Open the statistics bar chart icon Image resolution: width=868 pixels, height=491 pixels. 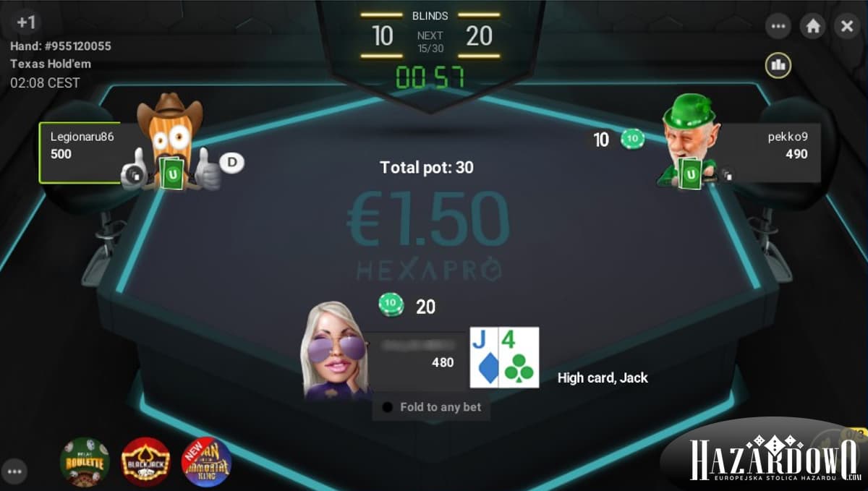pyautogui.click(x=778, y=65)
